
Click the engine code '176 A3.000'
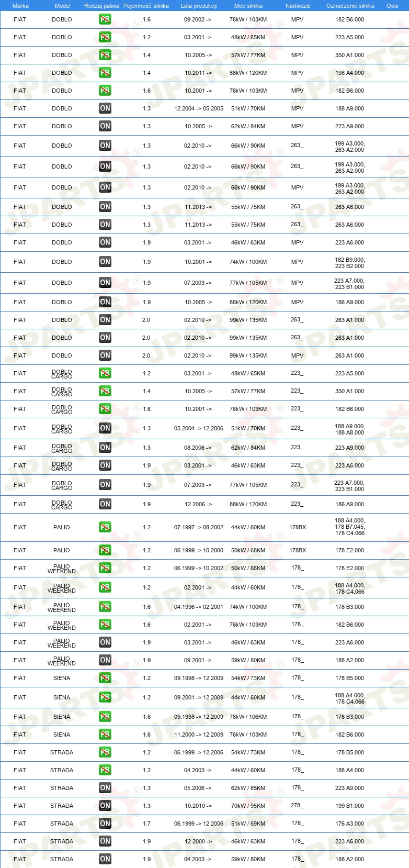(x=350, y=824)
